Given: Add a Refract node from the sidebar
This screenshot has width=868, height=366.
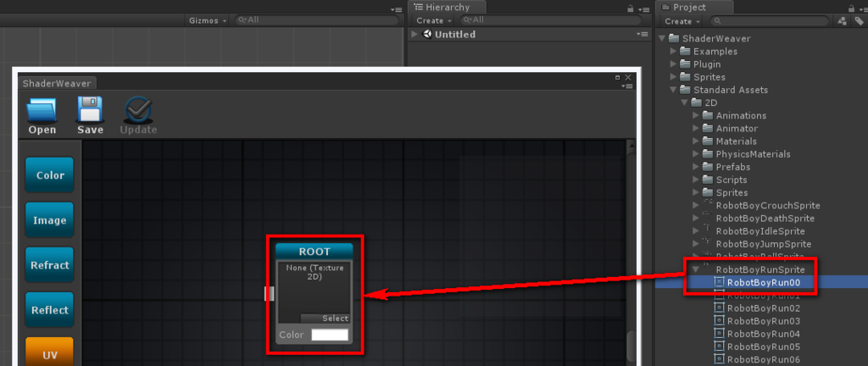Looking at the screenshot, I should click(x=50, y=265).
